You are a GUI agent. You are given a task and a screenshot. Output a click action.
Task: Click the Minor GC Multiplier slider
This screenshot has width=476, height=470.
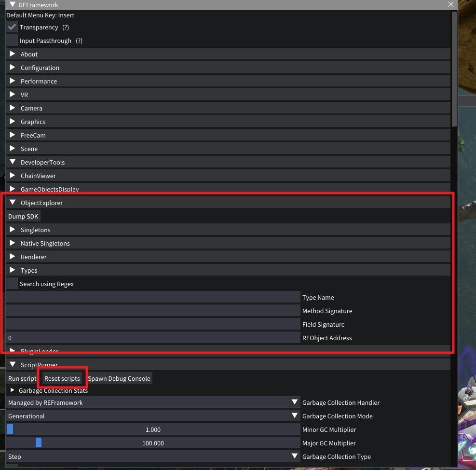tap(153, 429)
